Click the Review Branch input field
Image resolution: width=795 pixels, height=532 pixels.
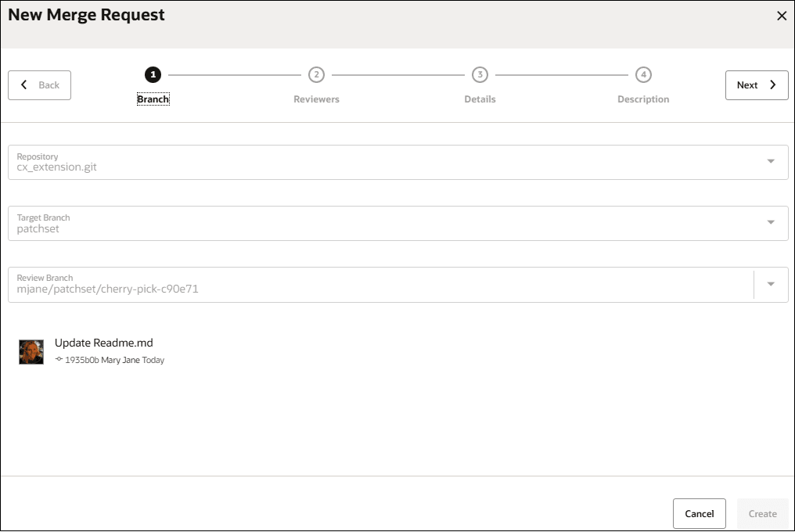[x=381, y=285]
